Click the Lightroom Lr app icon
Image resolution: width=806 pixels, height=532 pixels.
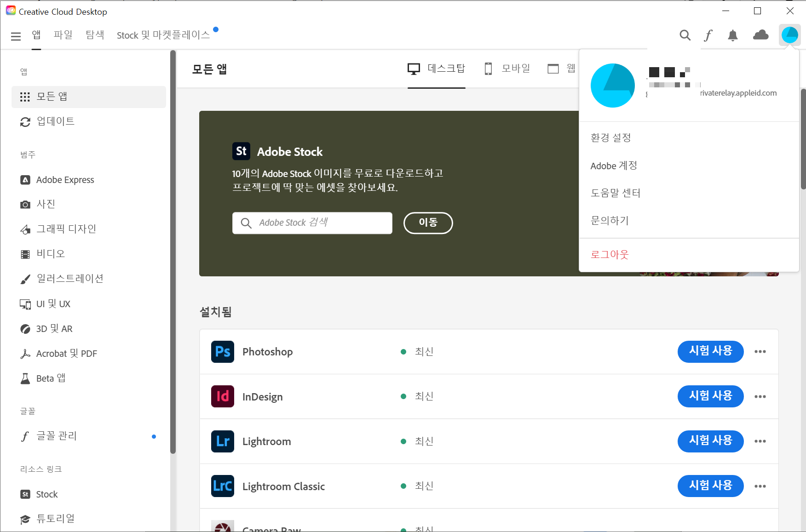[x=223, y=441]
